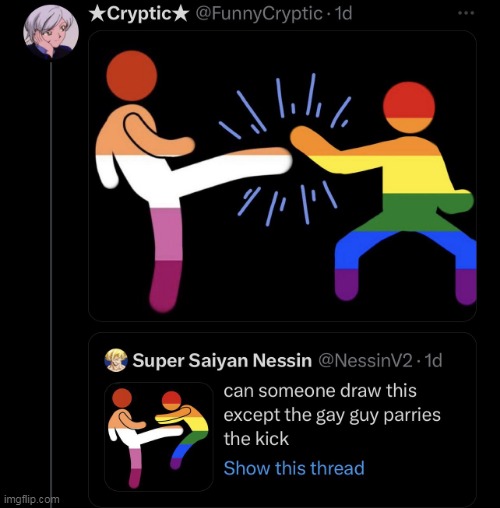Viewport: 500px width, 508px height.
Task: Click the blue impact lines in the drawing
Action: [x=285, y=147]
